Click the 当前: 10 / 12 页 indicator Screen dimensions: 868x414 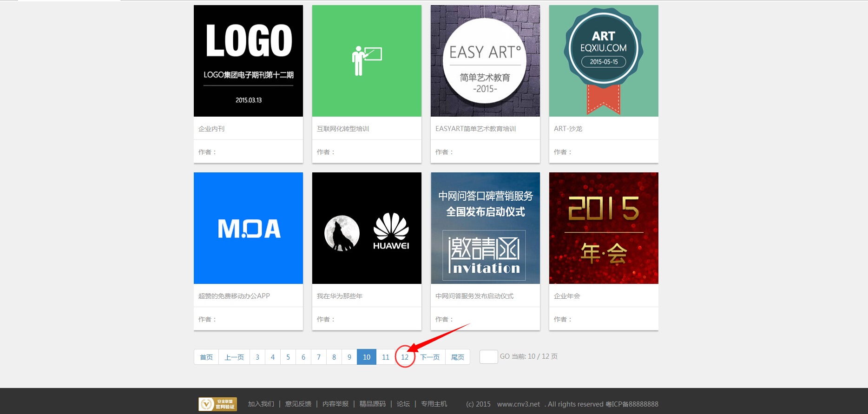[x=535, y=356]
